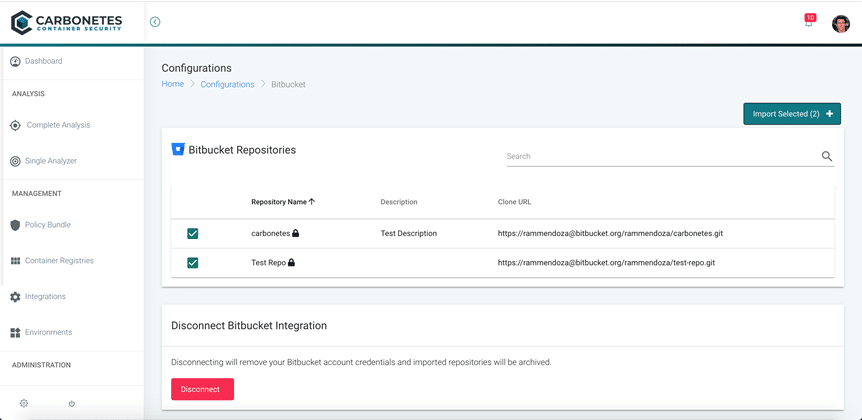Click the Complete Analysis target icon

point(15,125)
